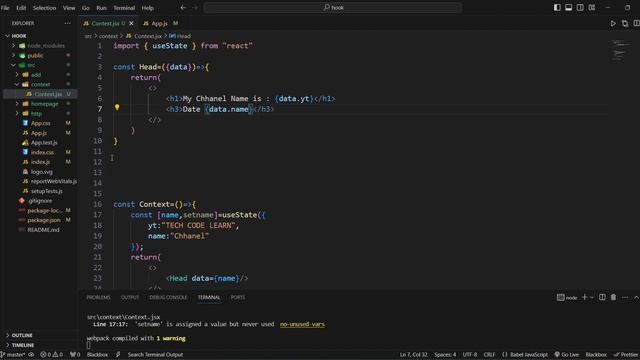Image resolution: width=640 pixels, height=360 pixels.
Task: Open package.json in the explorer
Action: 43,220
